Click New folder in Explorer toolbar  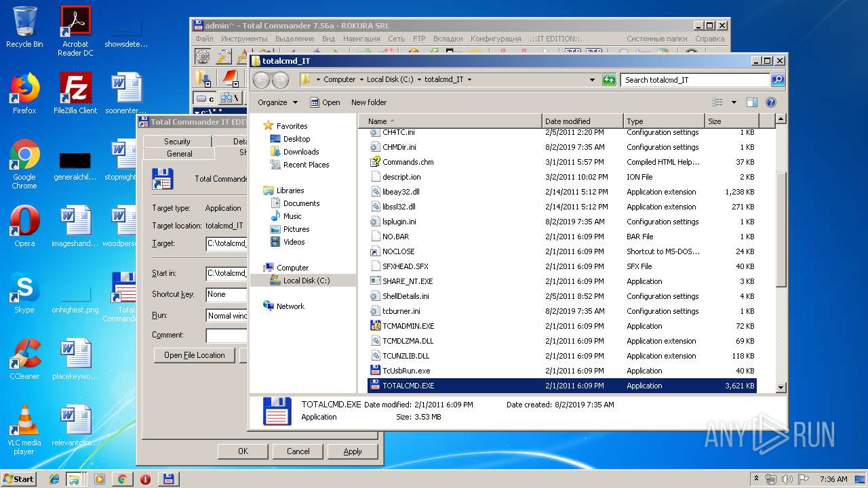click(x=369, y=102)
